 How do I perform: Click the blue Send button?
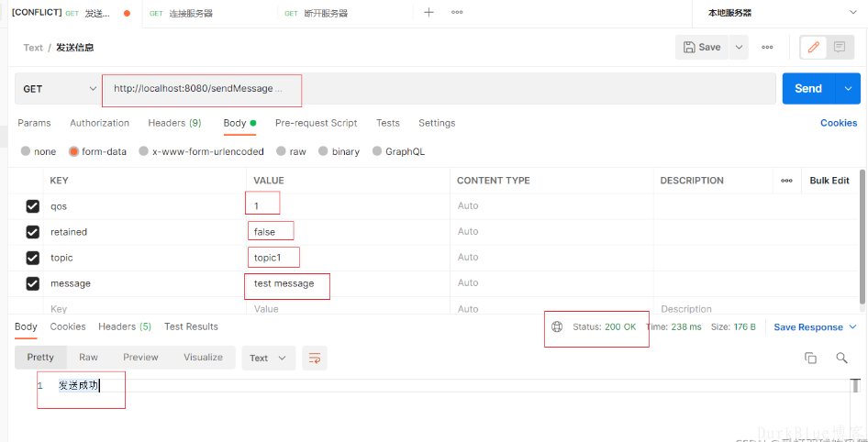click(x=808, y=89)
